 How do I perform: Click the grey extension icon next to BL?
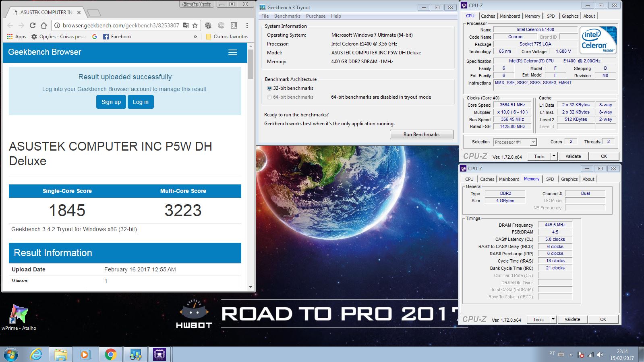coord(221,25)
